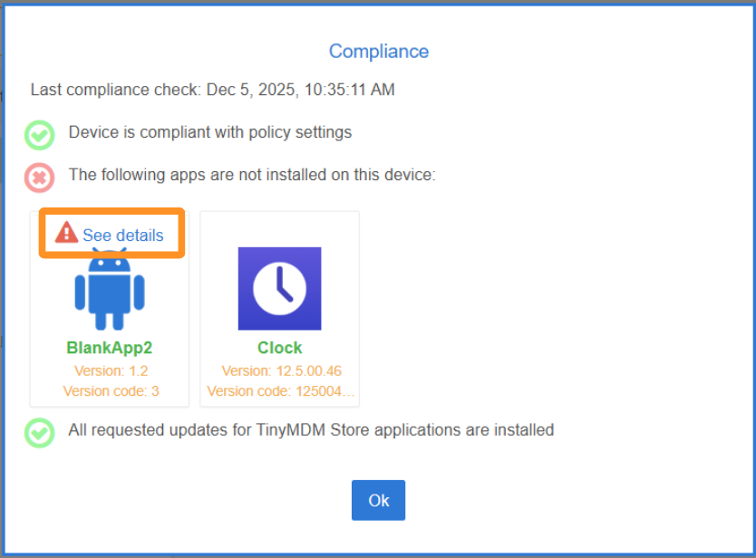Select the Clock app name
Viewport: 756px width, 558px height.
click(x=279, y=348)
